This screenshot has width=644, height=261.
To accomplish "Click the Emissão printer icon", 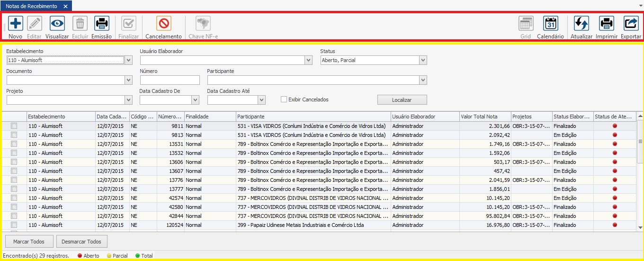I will click(102, 23).
